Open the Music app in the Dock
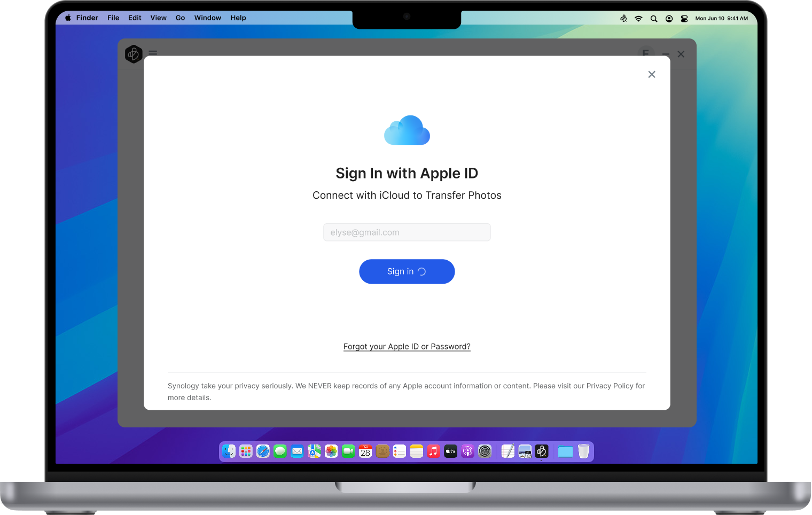Image resolution: width=812 pixels, height=515 pixels. [x=433, y=451]
